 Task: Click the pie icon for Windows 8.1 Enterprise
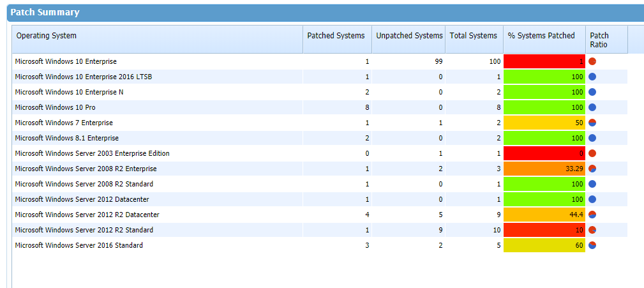592,138
